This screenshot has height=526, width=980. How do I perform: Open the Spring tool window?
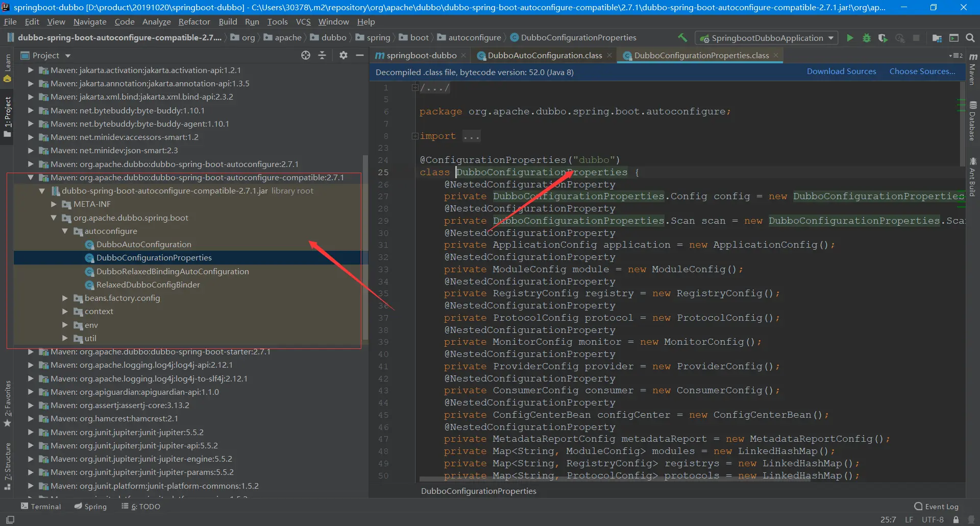[90, 506]
